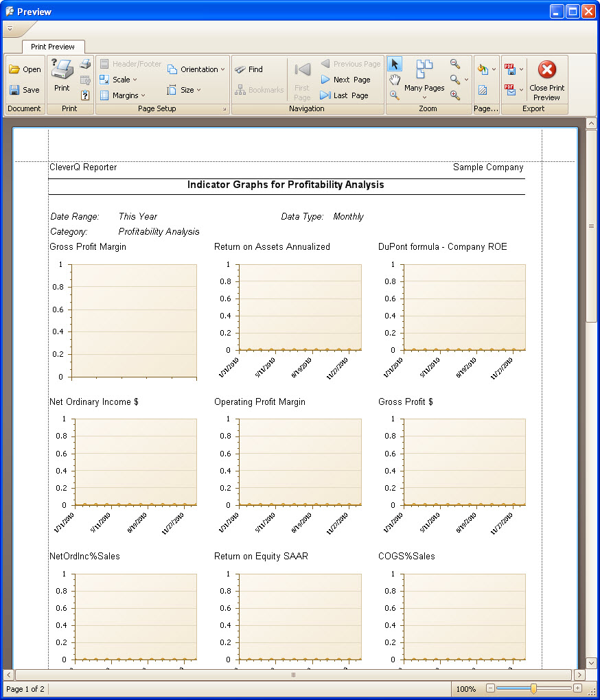Export the report as PDF file

click(509, 69)
